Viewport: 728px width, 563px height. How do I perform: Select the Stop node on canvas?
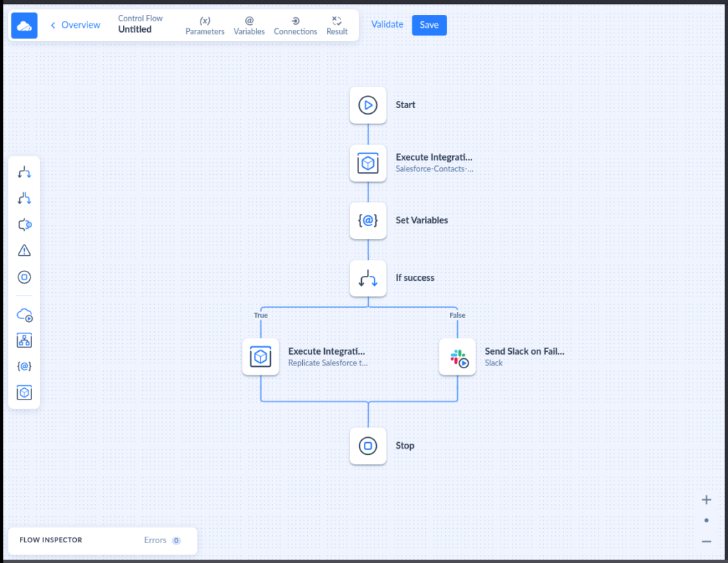[x=368, y=446]
